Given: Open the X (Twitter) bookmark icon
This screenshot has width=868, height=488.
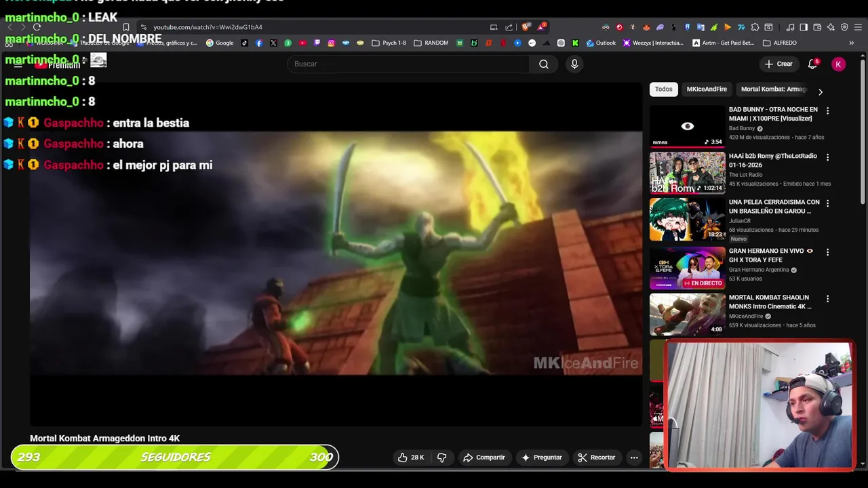Looking at the screenshot, I should pos(273,43).
